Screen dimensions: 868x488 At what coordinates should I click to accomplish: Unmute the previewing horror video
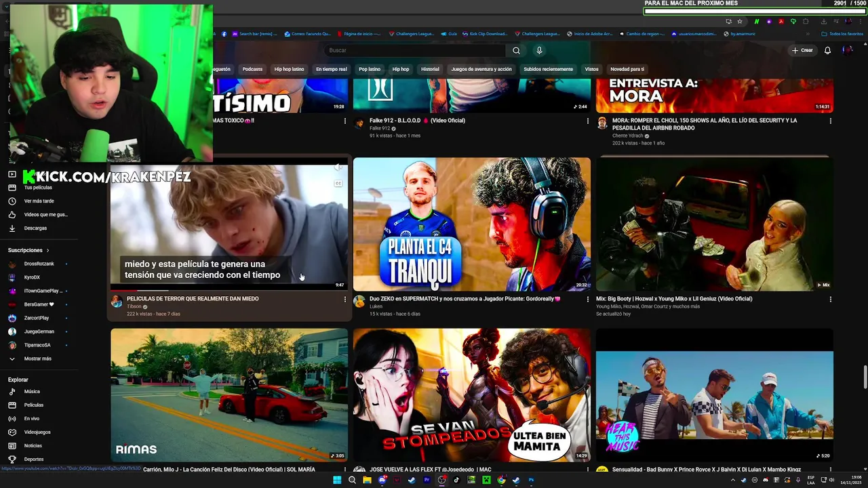pos(338,167)
